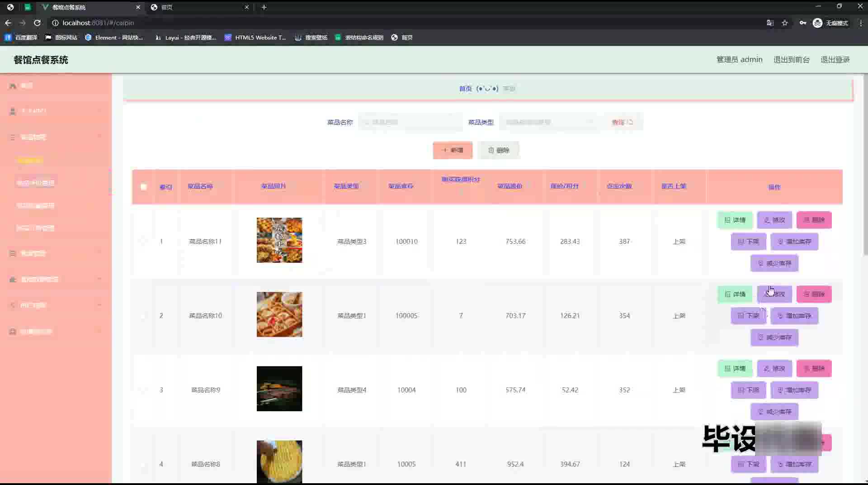
Task: Click the bulk 删除 button above the table
Action: point(499,150)
